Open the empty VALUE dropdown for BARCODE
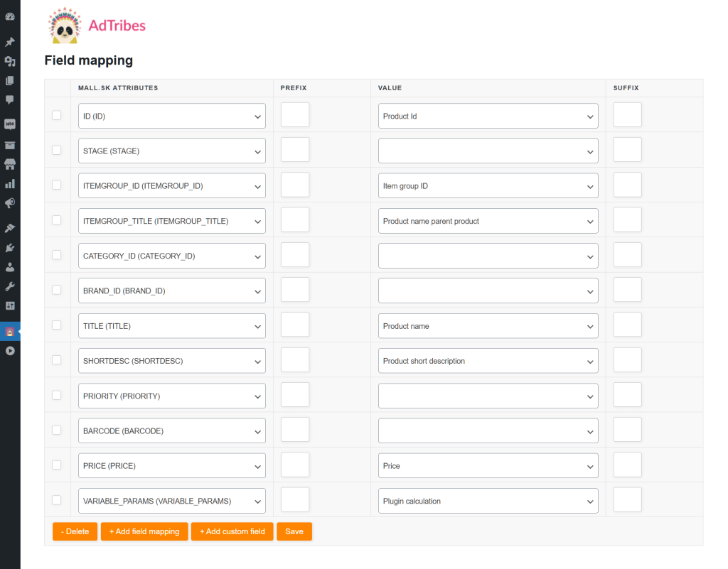The height and width of the screenshot is (569, 728). pyautogui.click(x=488, y=430)
